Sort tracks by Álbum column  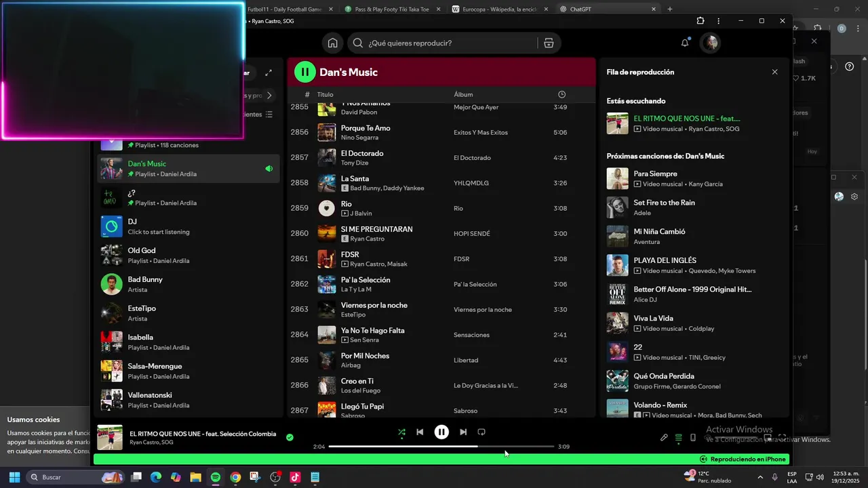tap(463, 94)
